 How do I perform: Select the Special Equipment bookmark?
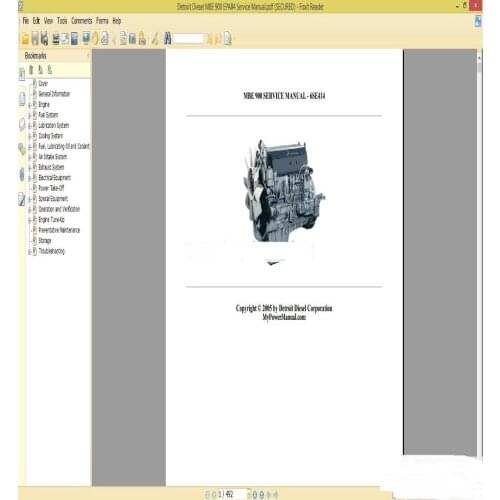pyautogui.click(x=53, y=199)
